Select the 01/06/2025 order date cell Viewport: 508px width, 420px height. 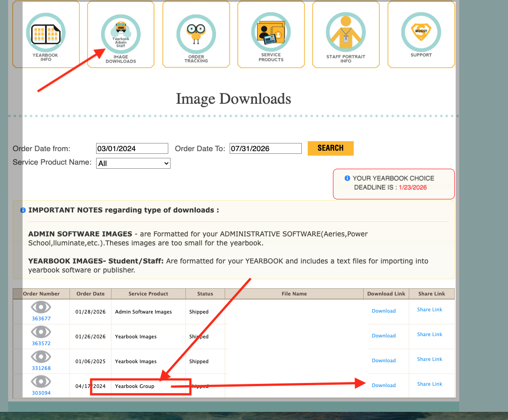(x=90, y=361)
